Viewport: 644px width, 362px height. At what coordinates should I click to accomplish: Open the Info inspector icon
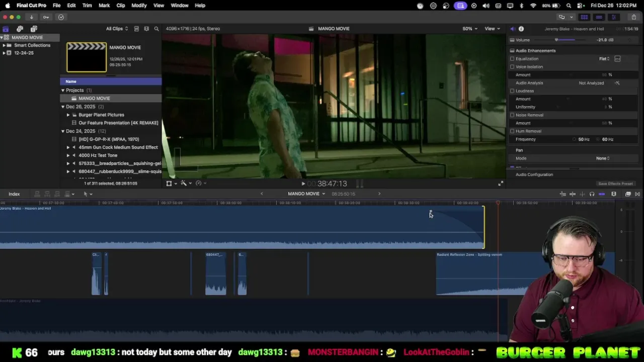click(x=521, y=29)
